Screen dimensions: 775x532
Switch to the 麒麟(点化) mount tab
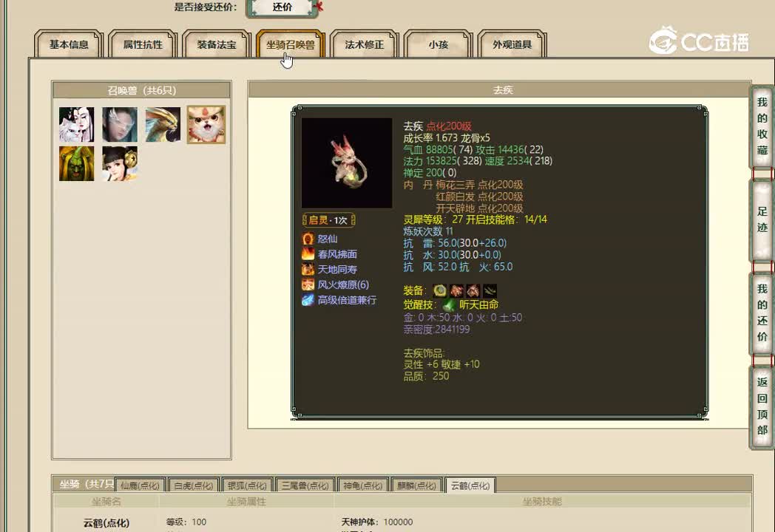pyautogui.click(x=416, y=485)
